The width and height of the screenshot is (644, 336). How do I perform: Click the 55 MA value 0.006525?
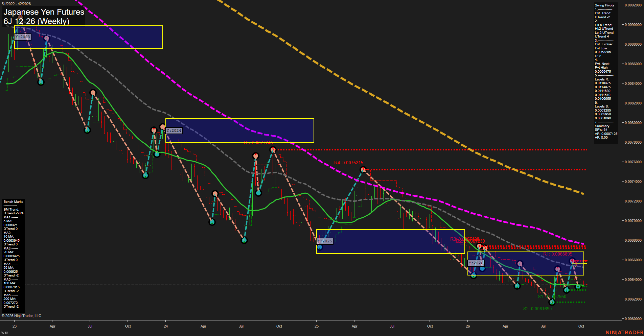coord(10,272)
